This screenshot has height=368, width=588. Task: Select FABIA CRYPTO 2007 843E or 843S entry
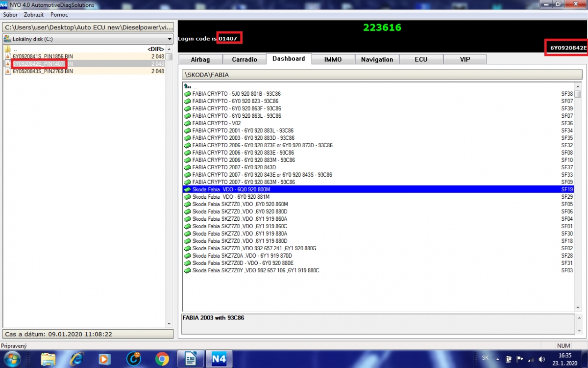[x=378, y=175]
